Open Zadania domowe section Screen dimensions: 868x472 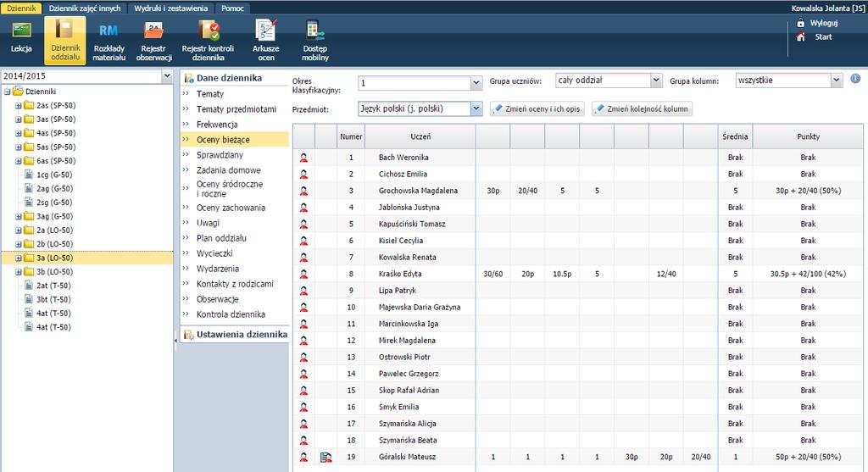pyautogui.click(x=229, y=169)
